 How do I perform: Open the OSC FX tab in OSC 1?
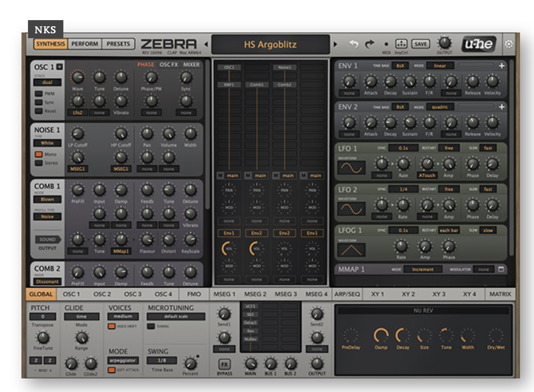pyautogui.click(x=169, y=65)
